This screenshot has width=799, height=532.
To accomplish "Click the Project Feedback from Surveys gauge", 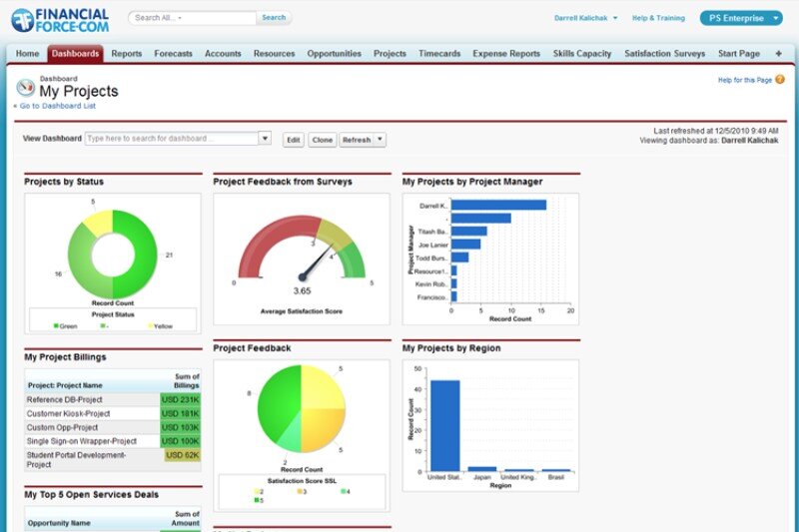I will click(301, 257).
